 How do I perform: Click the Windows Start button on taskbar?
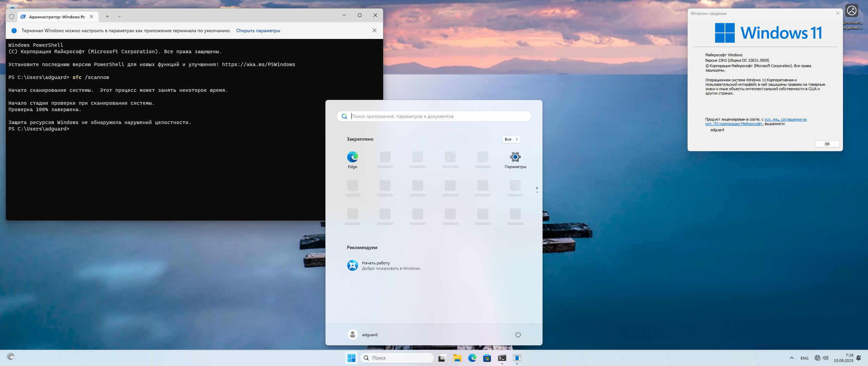[x=351, y=358]
